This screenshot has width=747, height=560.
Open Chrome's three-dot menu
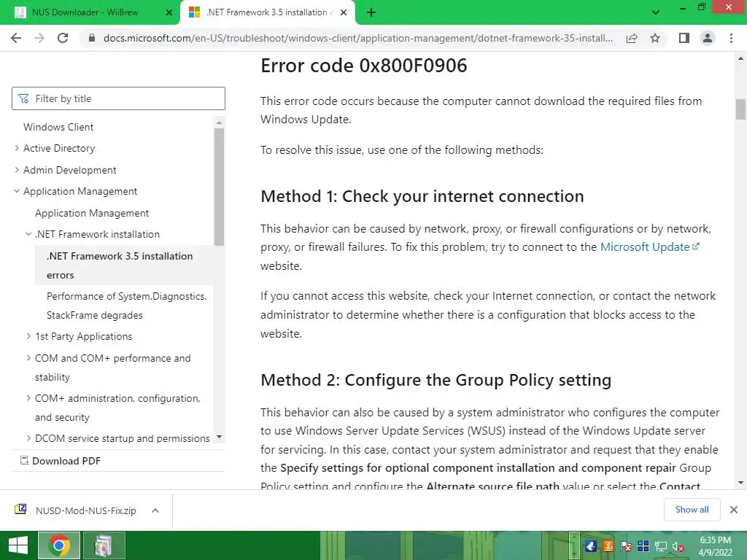point(731,38)
